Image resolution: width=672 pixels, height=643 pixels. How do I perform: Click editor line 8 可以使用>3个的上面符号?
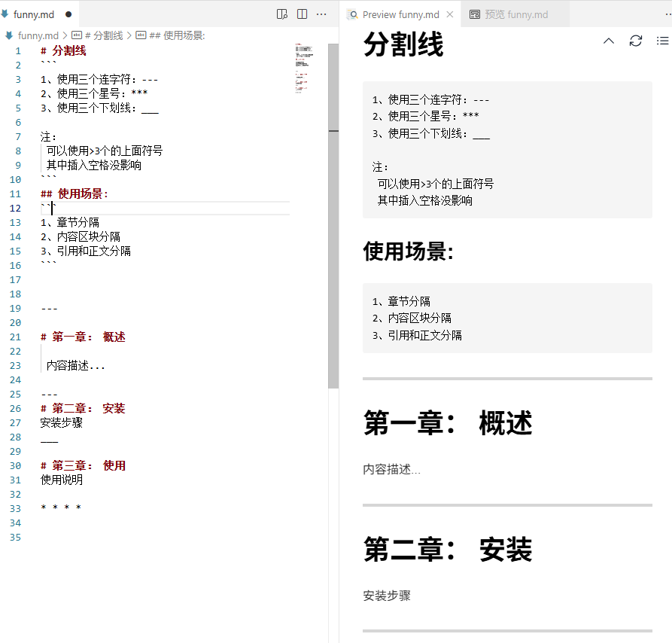[x=105, y=151]
